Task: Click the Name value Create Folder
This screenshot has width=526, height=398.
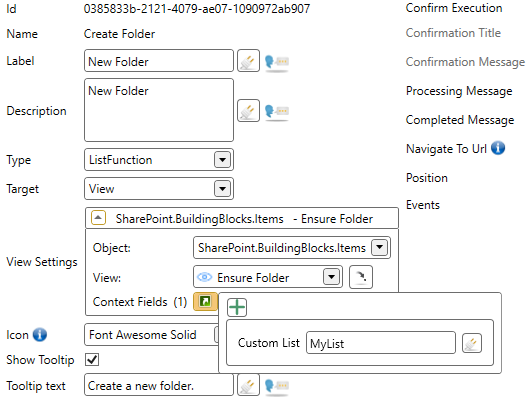Action: 119,34
